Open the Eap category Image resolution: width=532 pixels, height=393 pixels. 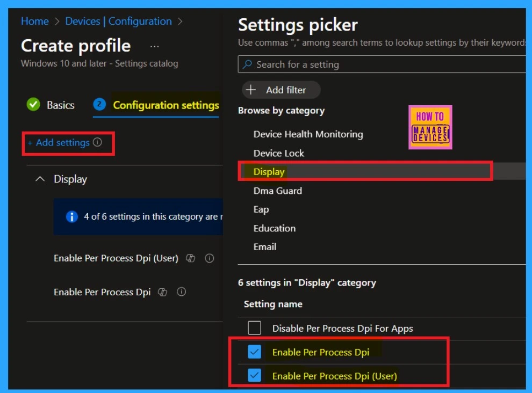[261, 209]
